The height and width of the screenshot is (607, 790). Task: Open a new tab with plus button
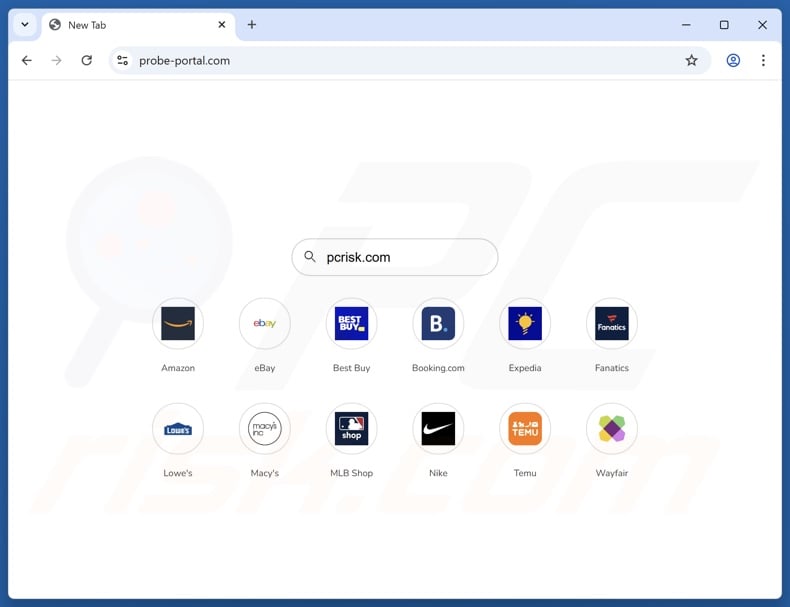252,25
